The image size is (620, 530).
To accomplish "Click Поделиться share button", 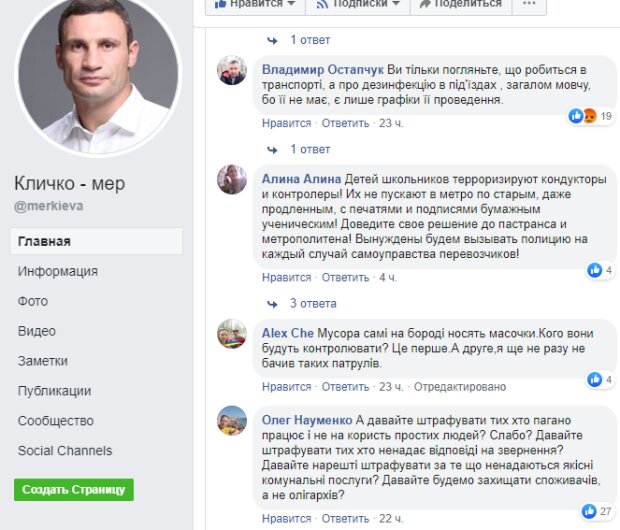I will point(461,5).
